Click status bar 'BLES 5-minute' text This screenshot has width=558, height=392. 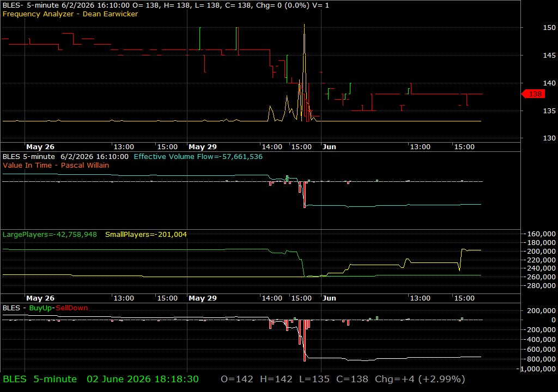[40, 379]
